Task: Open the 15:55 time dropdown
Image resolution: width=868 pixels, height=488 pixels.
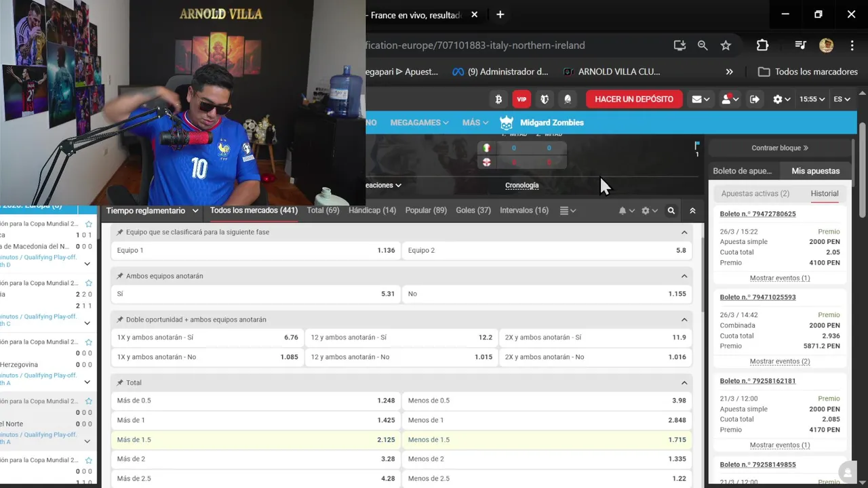Action: coord(812,99)
